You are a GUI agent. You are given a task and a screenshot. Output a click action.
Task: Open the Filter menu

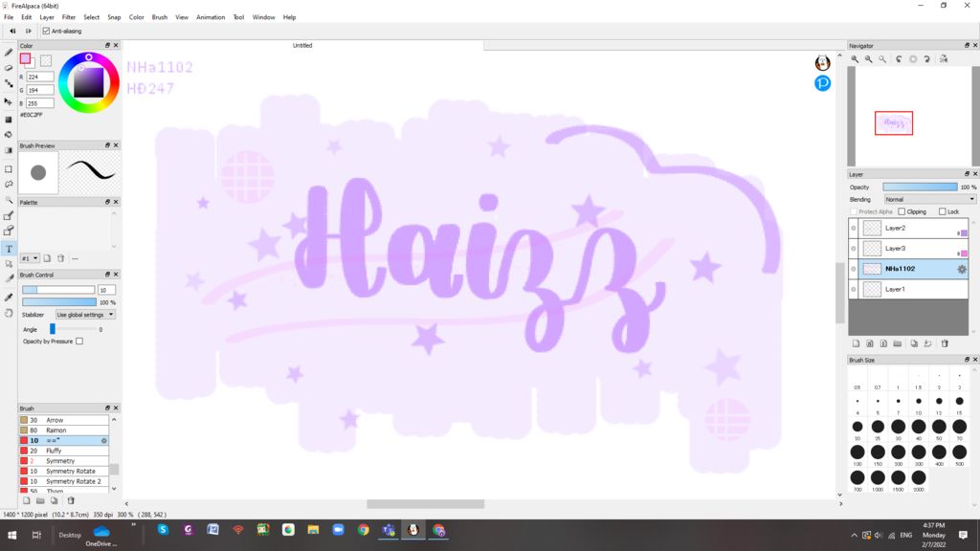click(69, 17)
